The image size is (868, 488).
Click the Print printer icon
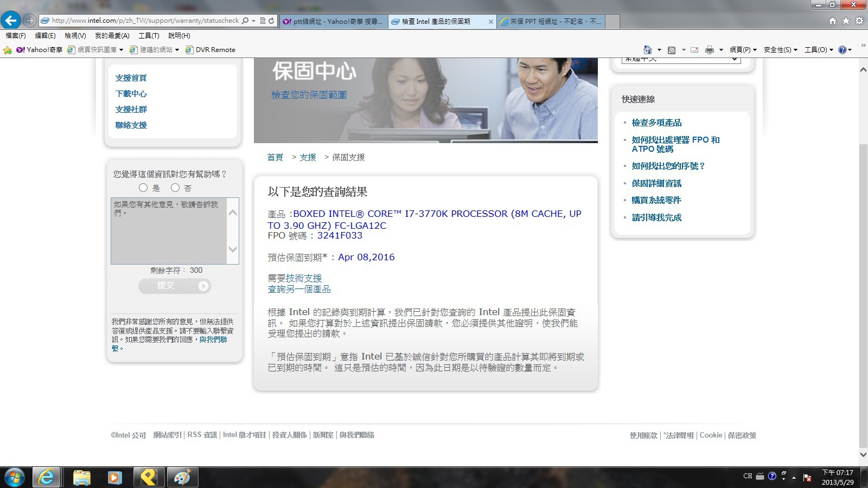click(x=710, y=50)
